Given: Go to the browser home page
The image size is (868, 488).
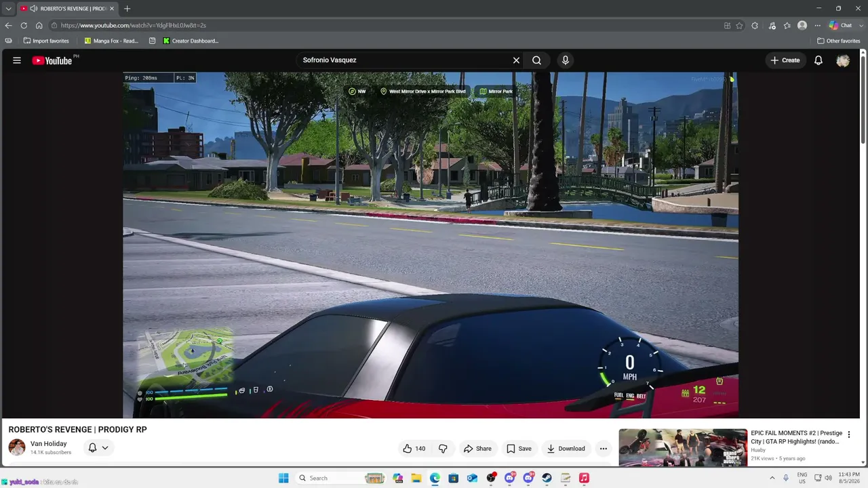Looking at the screenshot, I should 39,26.
